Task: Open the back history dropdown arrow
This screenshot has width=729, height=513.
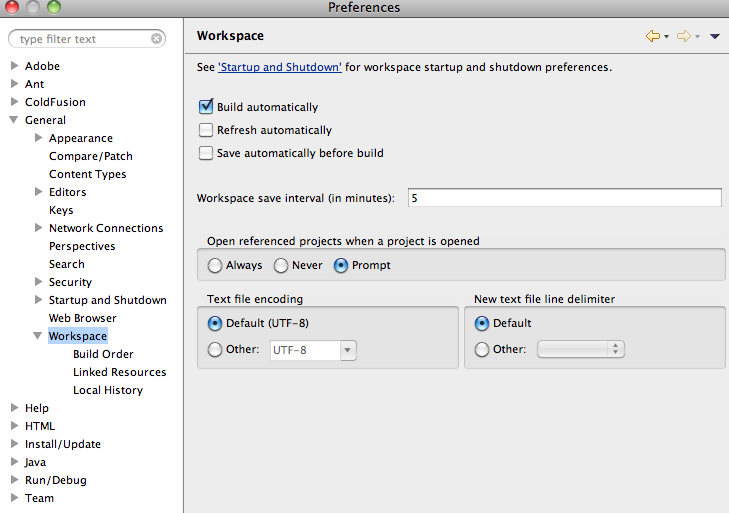Action: [x=666, y=37]
